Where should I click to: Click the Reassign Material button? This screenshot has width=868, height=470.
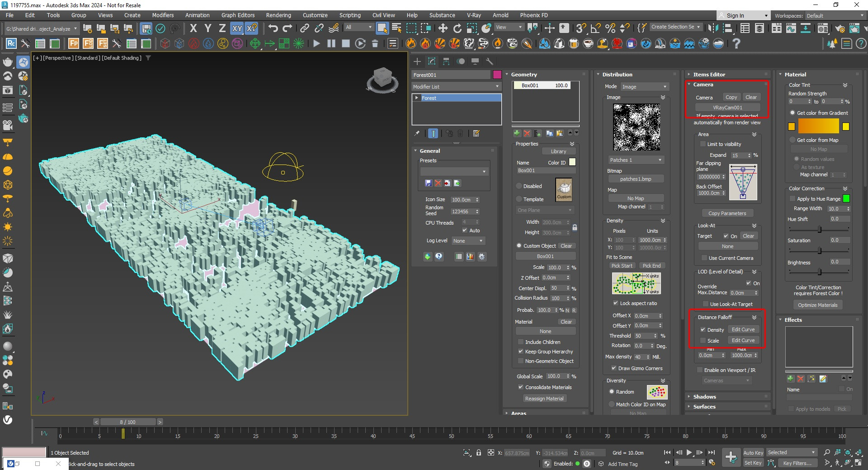(544, 399)
